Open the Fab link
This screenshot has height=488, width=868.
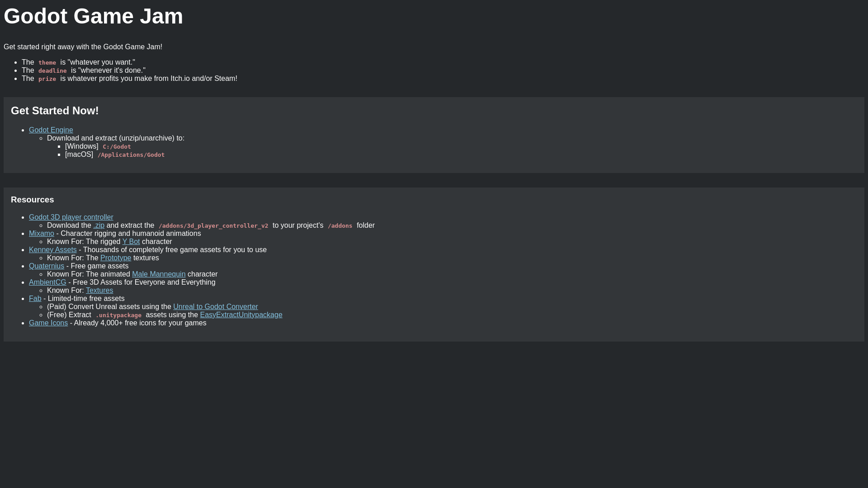click(x=35, y=299)
